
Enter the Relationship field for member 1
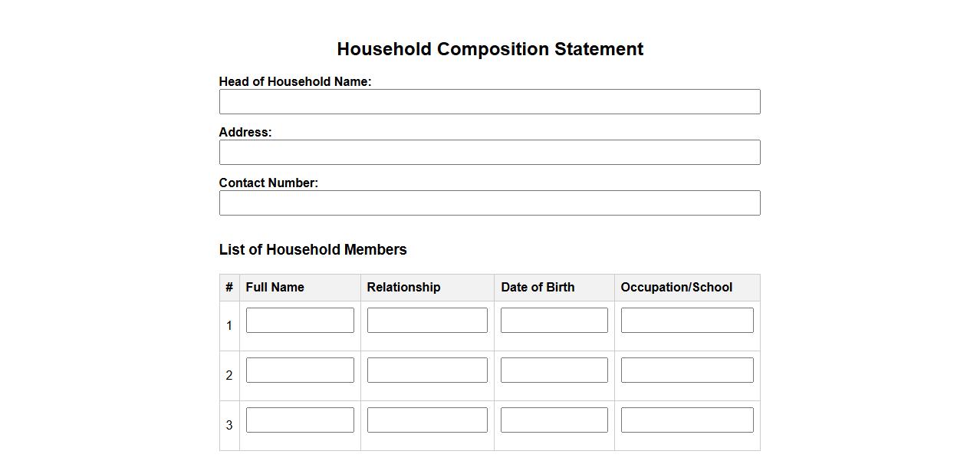point(427,321)
